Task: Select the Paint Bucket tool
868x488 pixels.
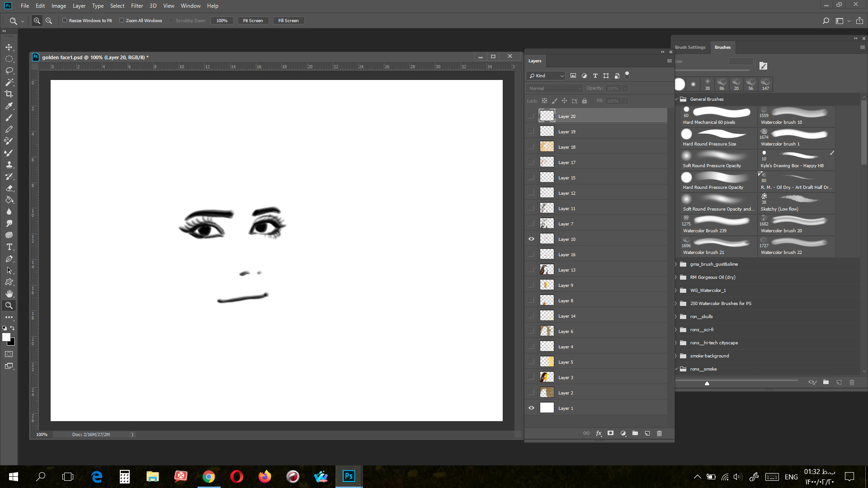Action: [9, 200]
